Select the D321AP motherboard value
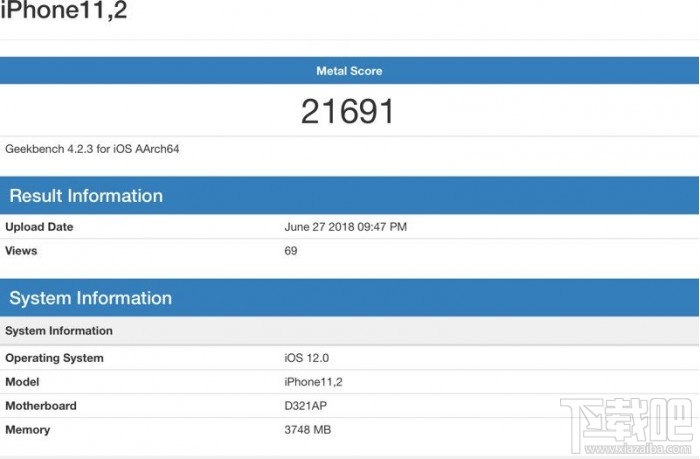Screen dimensions: 700x459 coord(305,406)
